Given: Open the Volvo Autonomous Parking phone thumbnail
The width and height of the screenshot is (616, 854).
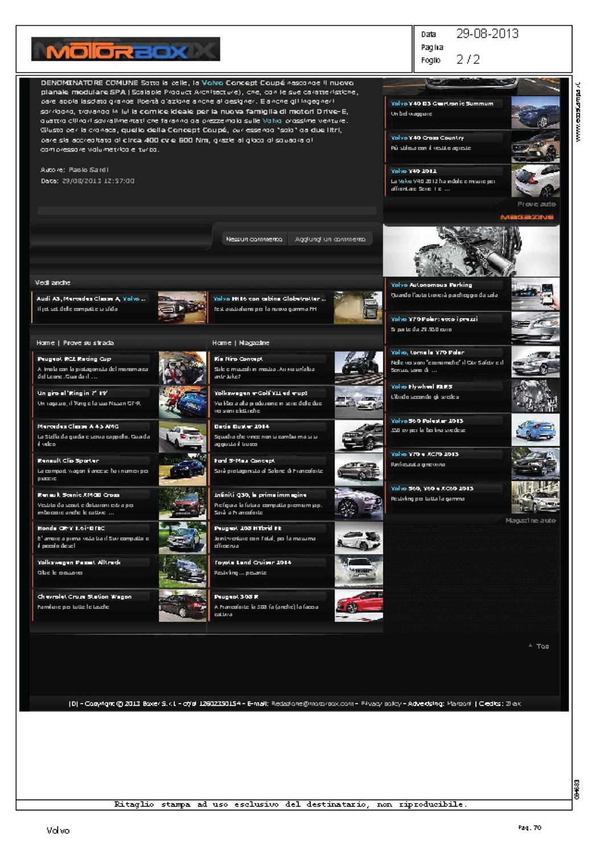Looking at the screenshot, I should coord(535,294).
